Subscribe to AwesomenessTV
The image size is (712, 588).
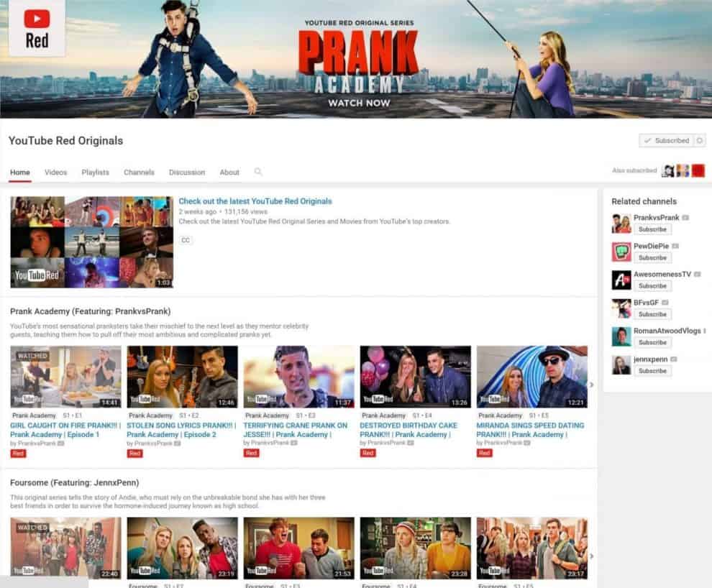click(x=652, y=286)
